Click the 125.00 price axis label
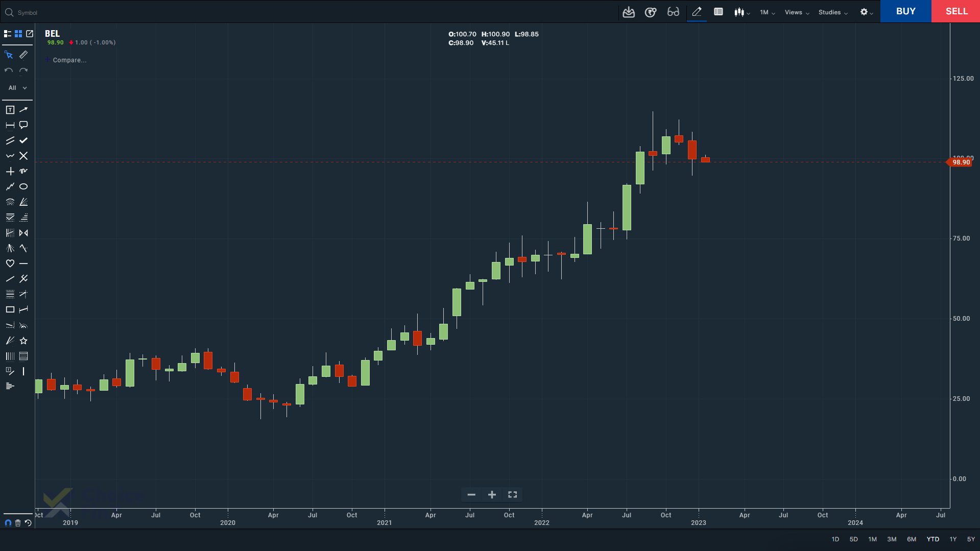980x551 pixels. [x=963, y=79]
